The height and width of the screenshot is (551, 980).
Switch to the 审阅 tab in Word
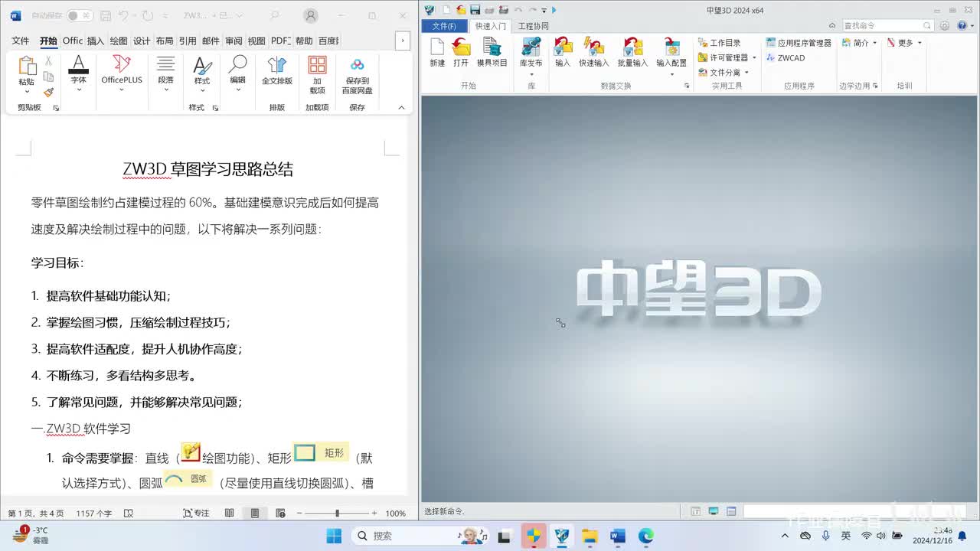pyautogui.click(x=234, y=41)
